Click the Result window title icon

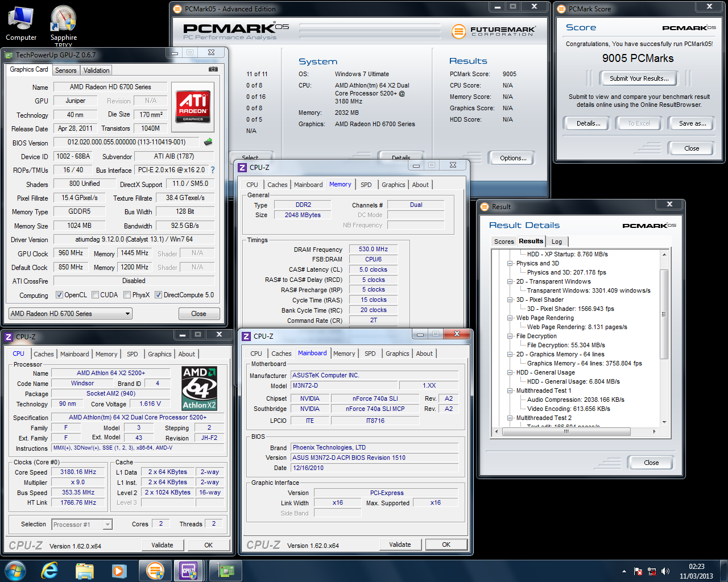[x=485, y=206]
